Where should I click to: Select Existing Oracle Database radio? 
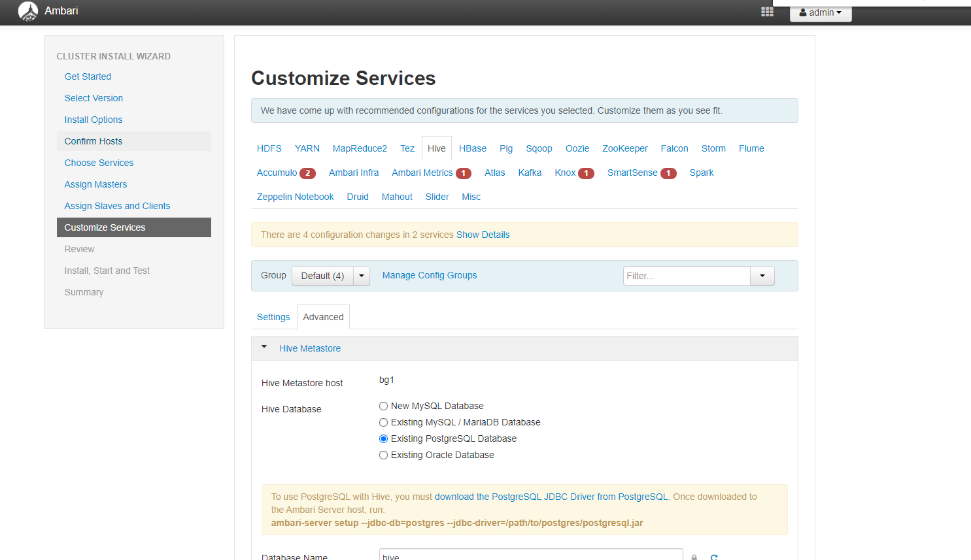click(384, 455)
